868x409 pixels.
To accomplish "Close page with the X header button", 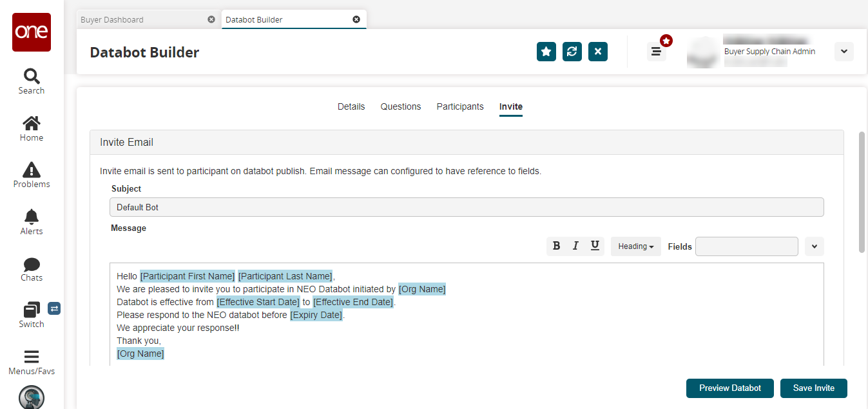I will click(x=598, y=52).
